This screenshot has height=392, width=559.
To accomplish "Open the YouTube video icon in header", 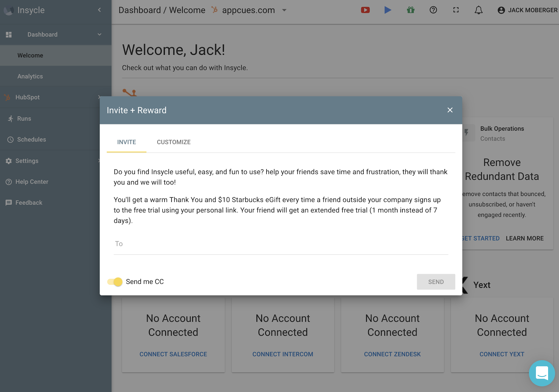I will (x=365, y=10).
